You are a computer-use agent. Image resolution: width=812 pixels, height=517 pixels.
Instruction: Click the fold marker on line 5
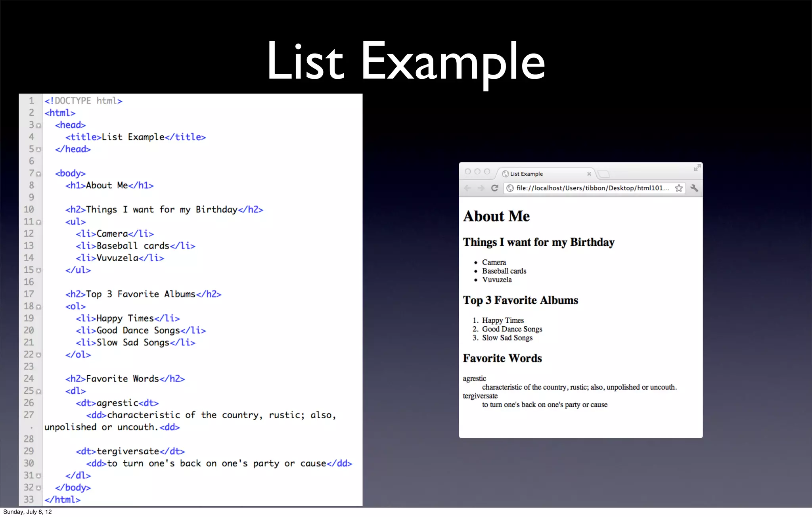pyautogui.click(x=38, y=150)
